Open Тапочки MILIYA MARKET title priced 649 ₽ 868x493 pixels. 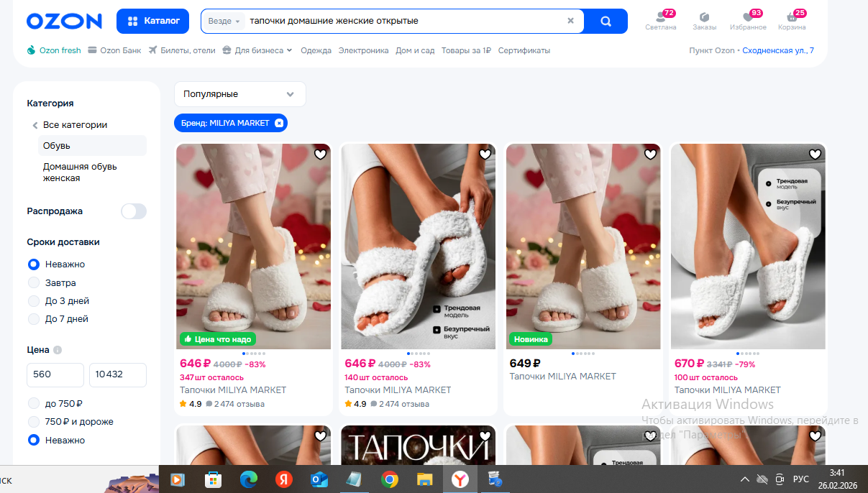click(x=563, y=377)
